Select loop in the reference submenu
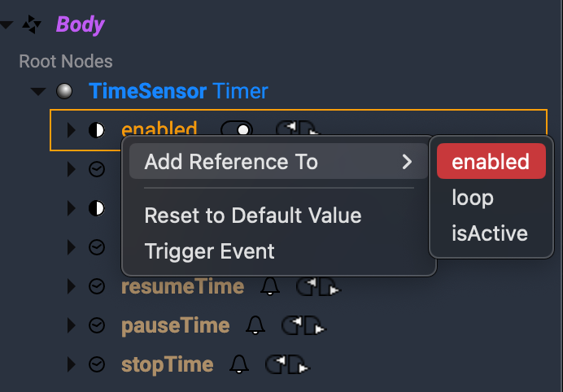The height and width of the screenshot is (392, 563). [473, 198]
